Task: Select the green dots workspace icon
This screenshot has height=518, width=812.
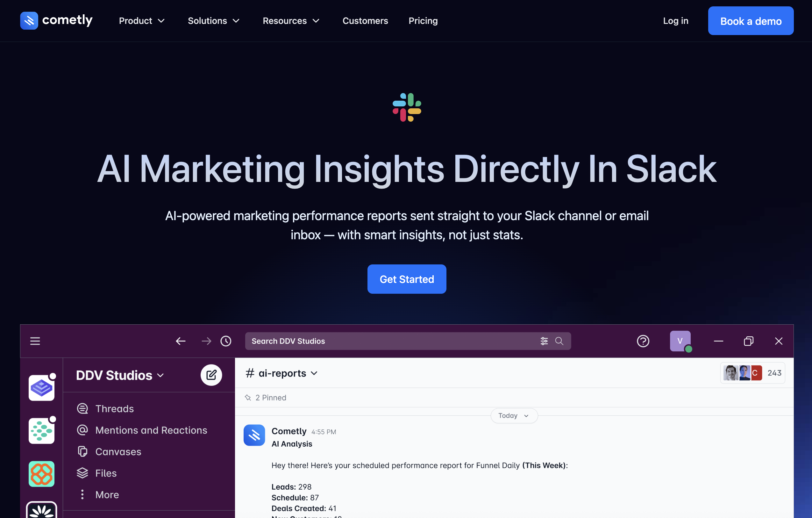Action: [41, 431]
